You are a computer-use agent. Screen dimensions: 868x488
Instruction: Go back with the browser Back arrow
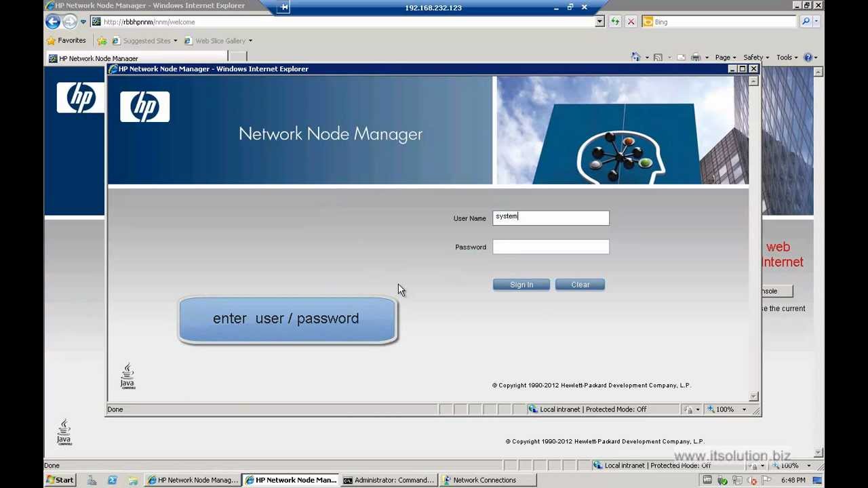(x=53, y=22)
